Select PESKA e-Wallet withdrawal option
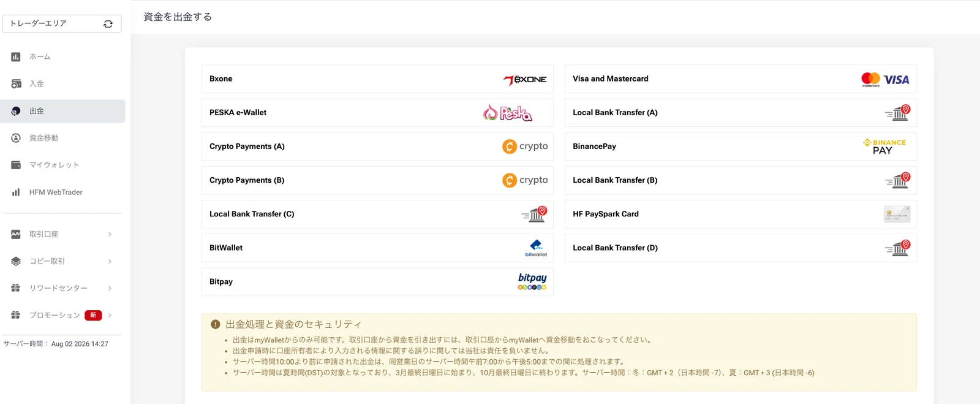The width and height of the screenshot is (980, 404). pyautogui.click(x=377, y=113)
